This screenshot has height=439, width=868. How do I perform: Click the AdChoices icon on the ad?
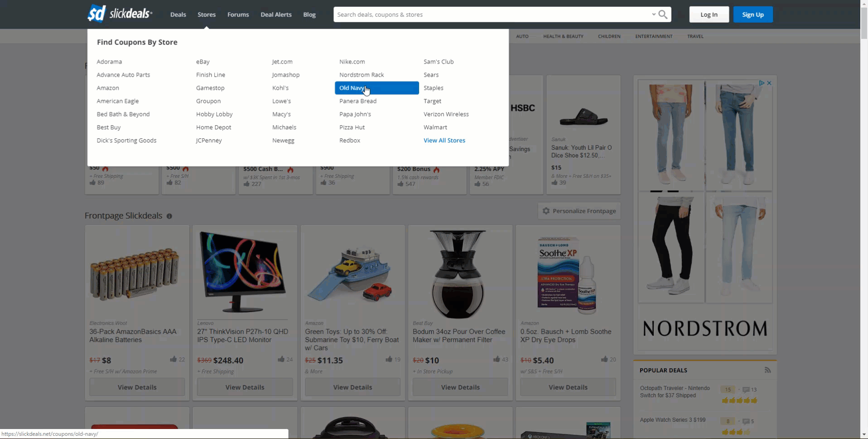[762, 83]
